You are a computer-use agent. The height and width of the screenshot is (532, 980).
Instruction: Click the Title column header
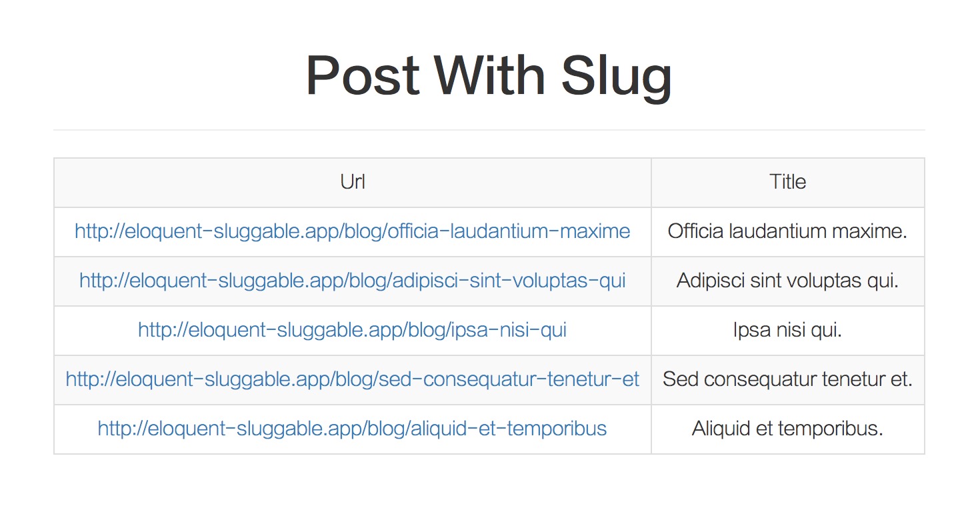click(787, 182)
